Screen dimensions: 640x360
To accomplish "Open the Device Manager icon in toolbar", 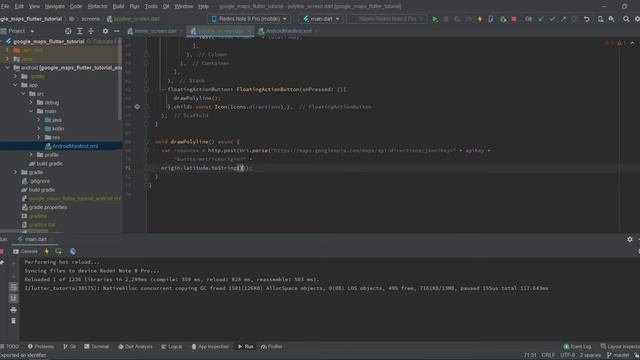I will [x=600, y=19].
